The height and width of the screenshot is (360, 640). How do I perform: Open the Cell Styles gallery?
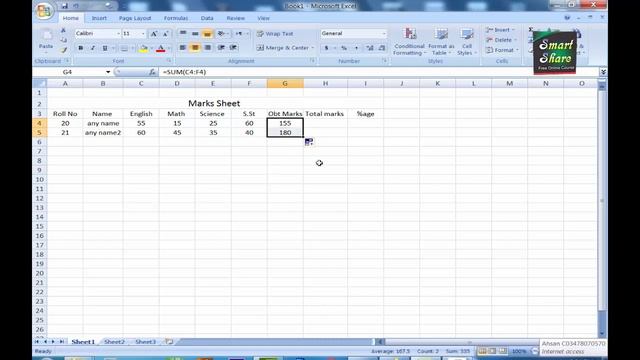(x=467, y=42)
